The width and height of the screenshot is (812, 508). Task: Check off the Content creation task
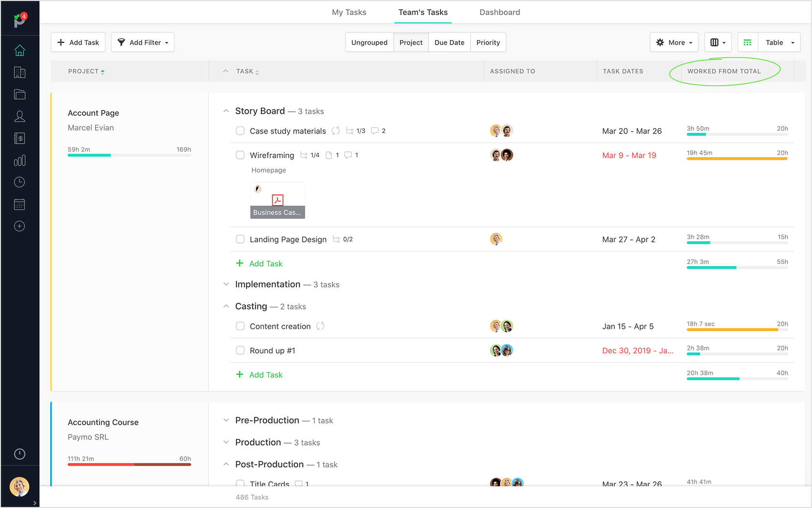click(x=240, y=326)
